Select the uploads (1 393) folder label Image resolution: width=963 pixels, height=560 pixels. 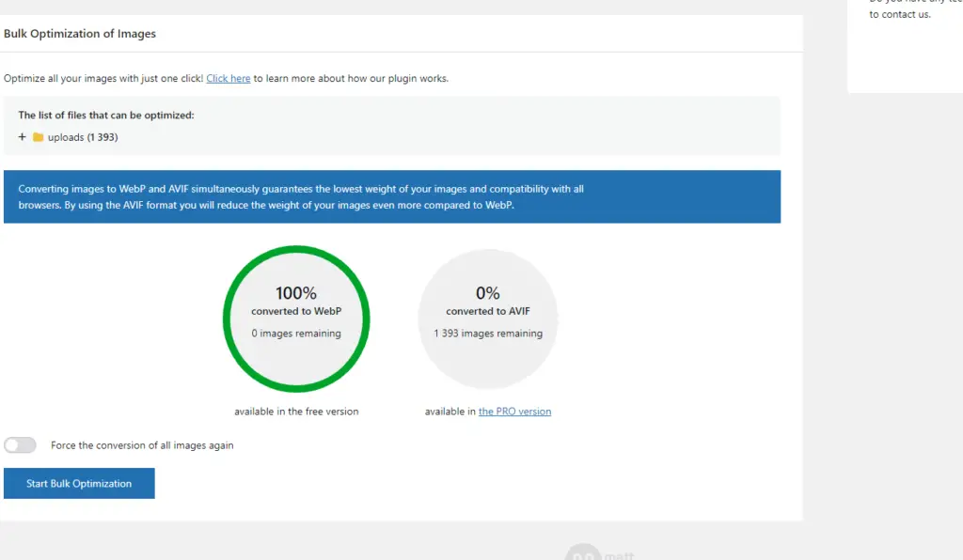point(83,137)
